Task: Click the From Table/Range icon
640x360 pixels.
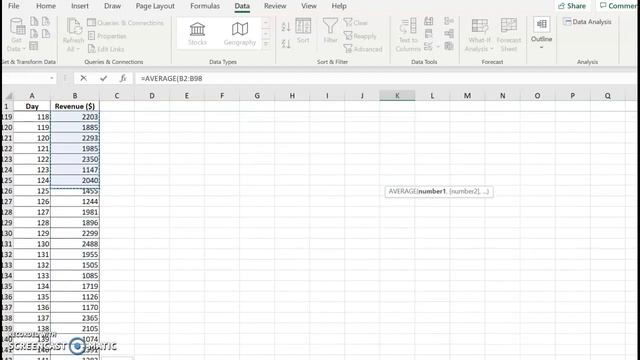Action: 34,47
